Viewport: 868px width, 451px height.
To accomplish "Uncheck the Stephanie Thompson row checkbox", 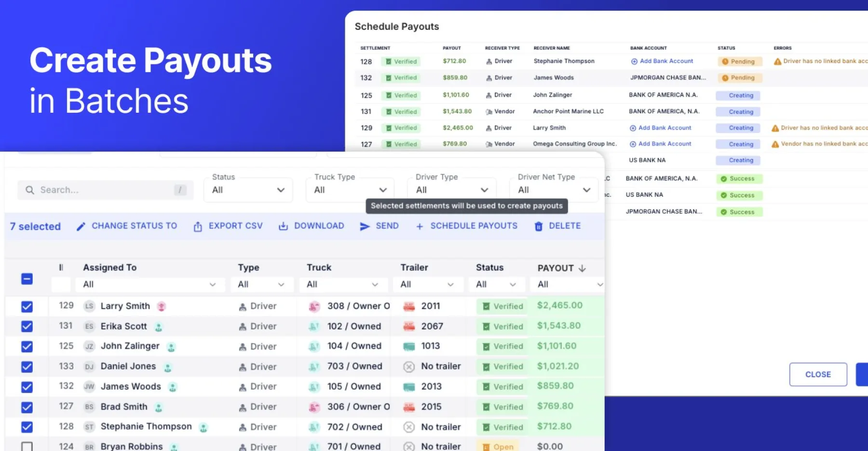I will click(x=27, y=427).
